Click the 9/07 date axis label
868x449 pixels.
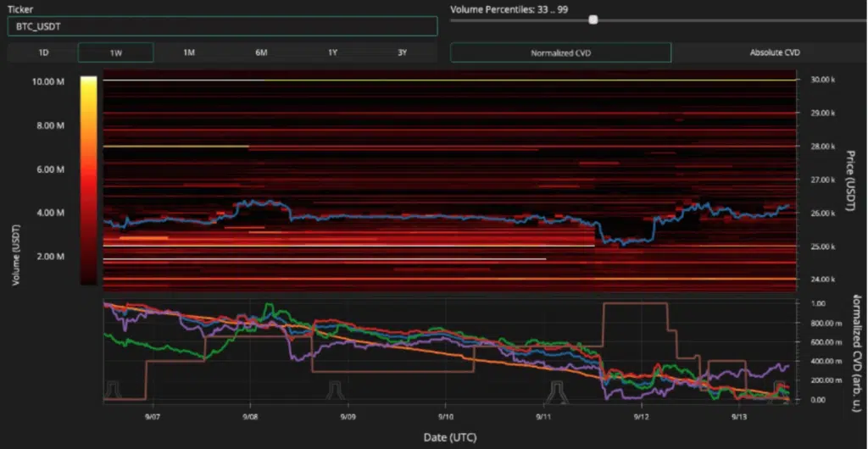click(x=153, y=416)
